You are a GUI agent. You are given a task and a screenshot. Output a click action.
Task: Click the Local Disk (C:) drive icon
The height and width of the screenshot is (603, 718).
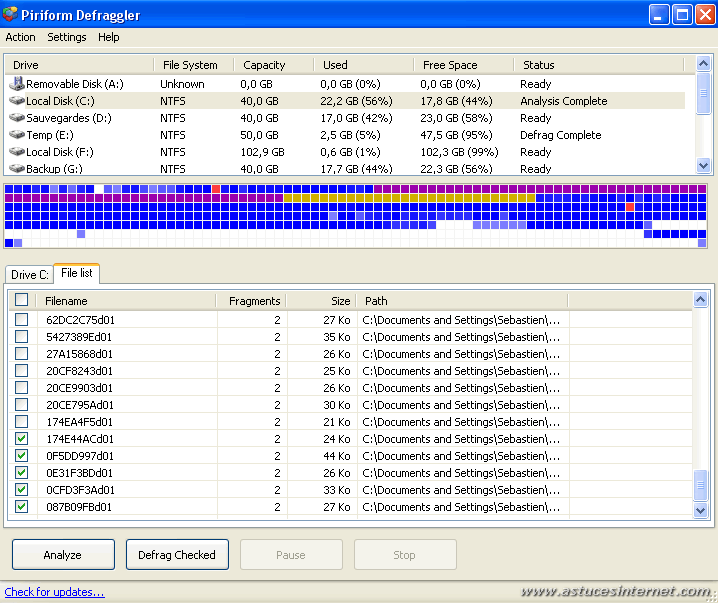coord(17,101)
